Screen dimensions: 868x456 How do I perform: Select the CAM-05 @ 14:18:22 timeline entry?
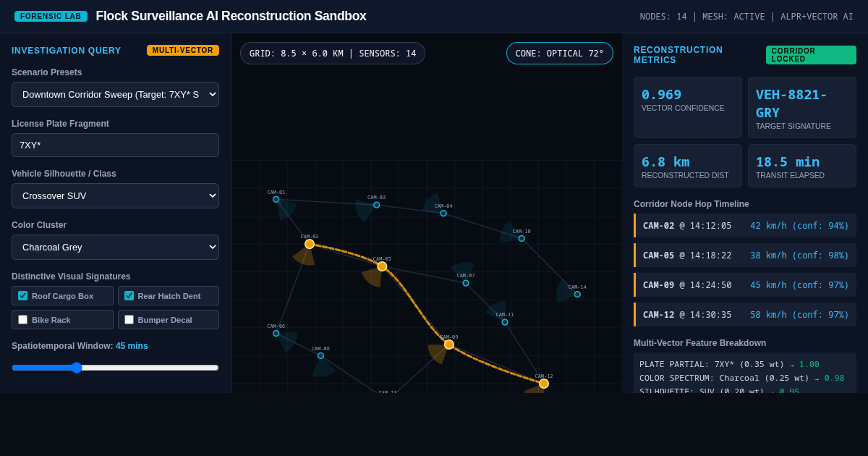pyautogui.click(x=745, y=255)
